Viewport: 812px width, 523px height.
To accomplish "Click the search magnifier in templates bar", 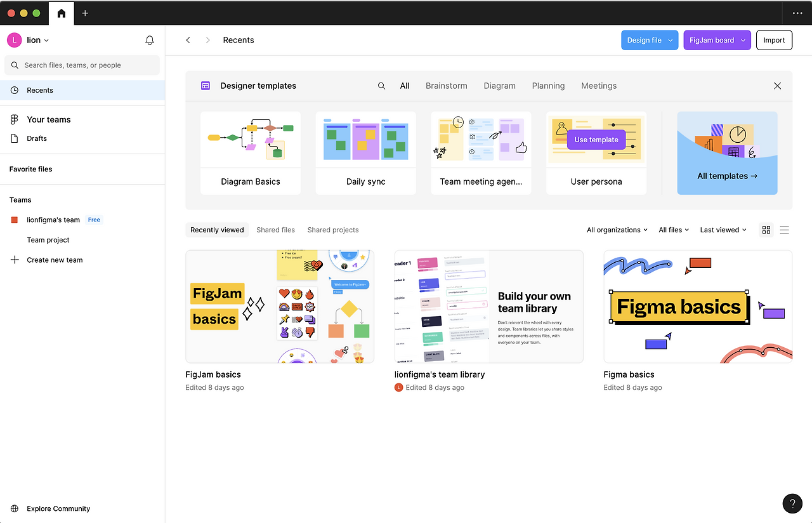I will [x=381, y=86].
